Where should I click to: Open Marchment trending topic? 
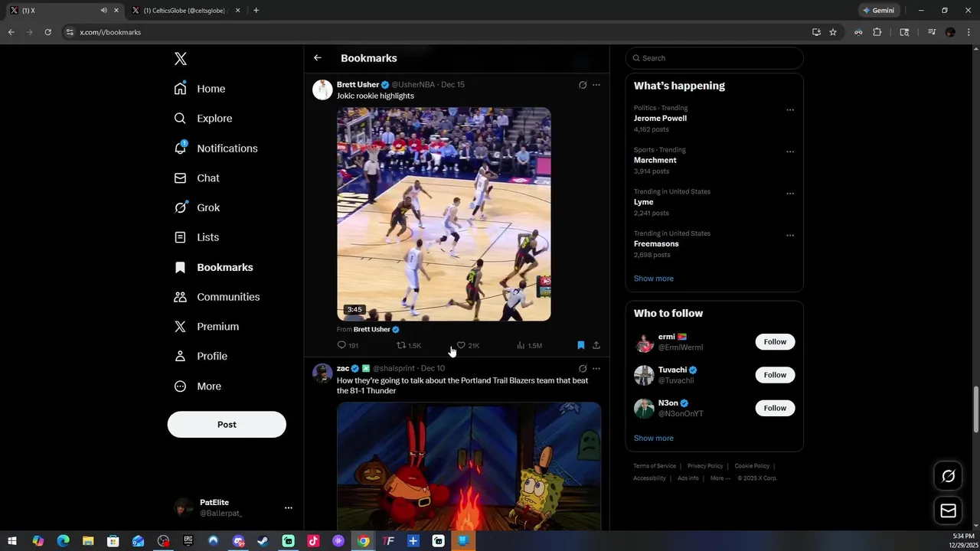coord(655,161)
